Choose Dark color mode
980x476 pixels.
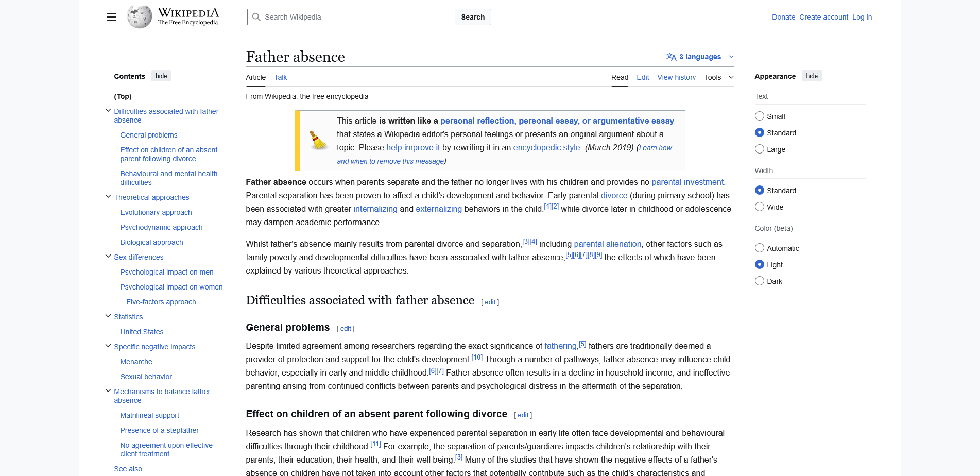(x=759, y=281)
